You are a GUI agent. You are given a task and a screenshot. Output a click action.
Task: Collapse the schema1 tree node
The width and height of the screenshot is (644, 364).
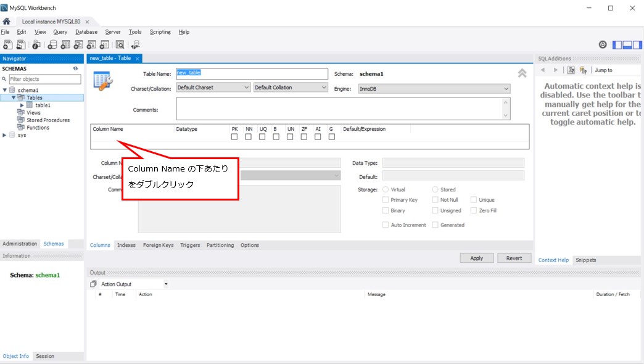pos(4,90)
